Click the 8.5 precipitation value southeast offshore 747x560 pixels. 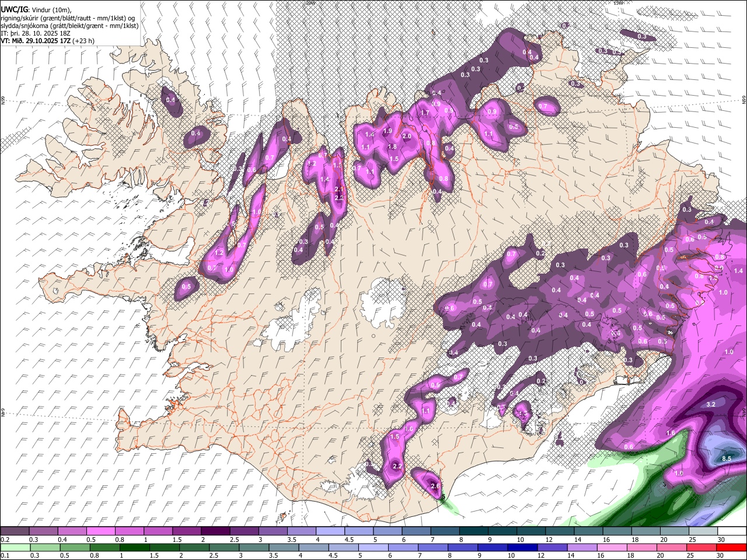click(727, 459)
